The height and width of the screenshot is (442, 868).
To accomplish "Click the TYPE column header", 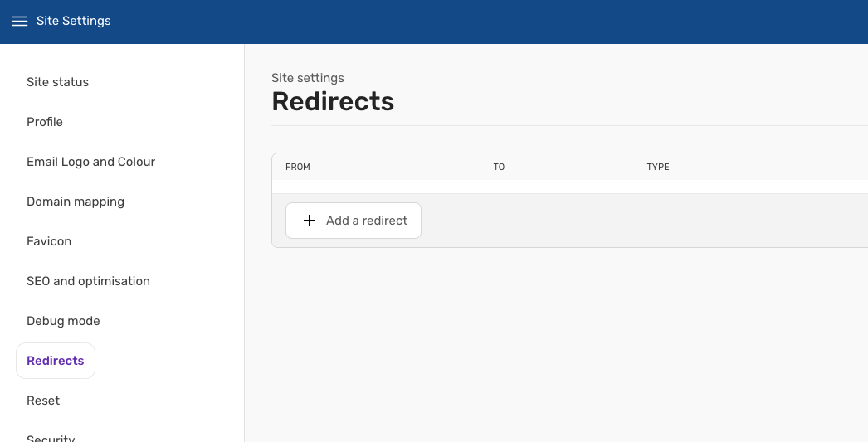I will click(x=658, y=167).
